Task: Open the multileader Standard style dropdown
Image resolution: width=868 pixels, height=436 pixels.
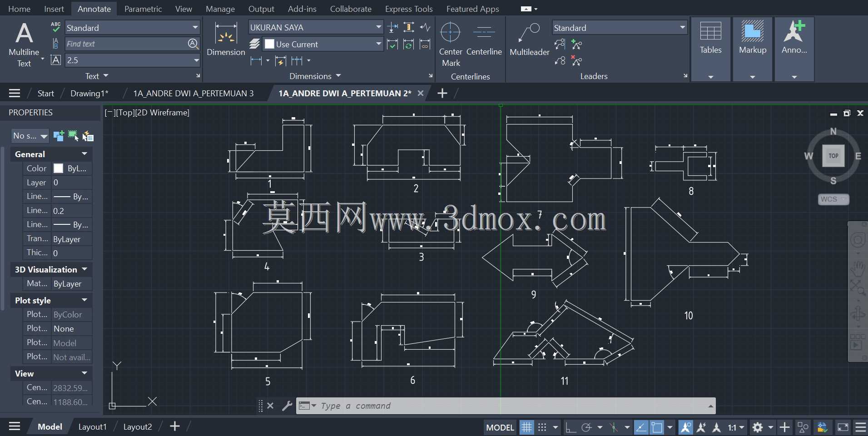Action: point(620,28)
